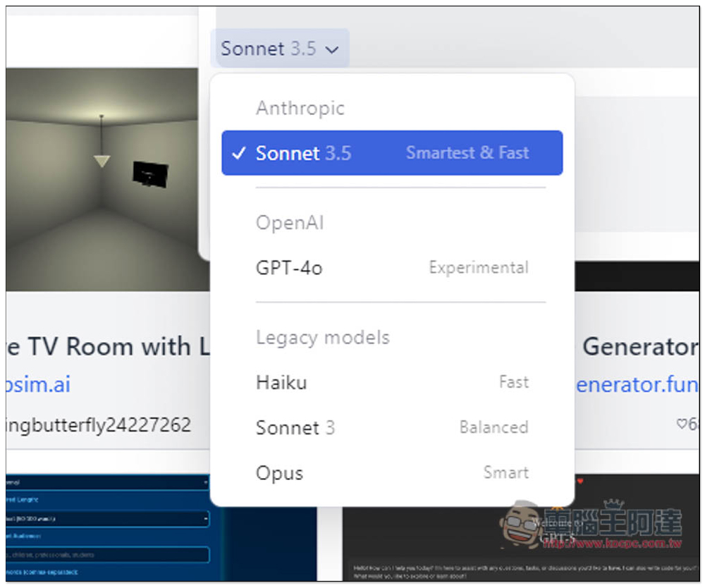Choose the Opus Smart model
This screenshot has width=705, height=588.
(392, 473)
